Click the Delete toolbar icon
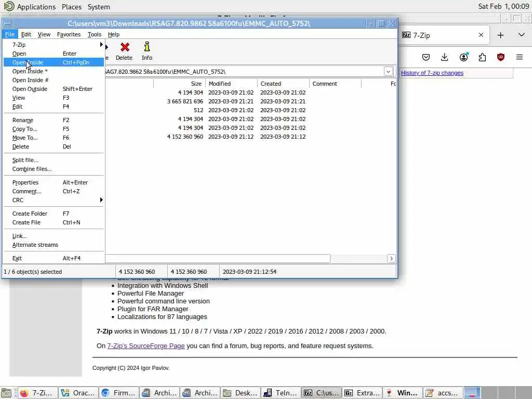The width and height of the screenshot is (532, 399). (x=125, y=51)
